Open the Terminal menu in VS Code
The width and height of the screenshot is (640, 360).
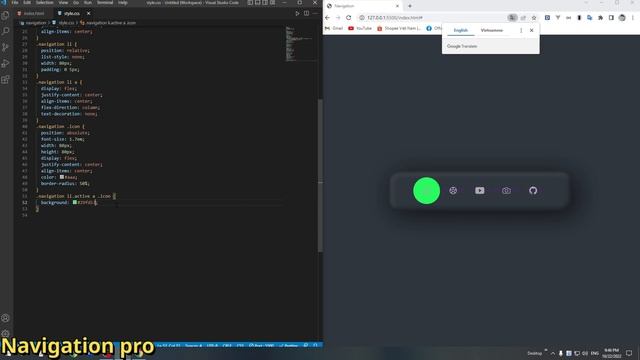coord(105,2)
